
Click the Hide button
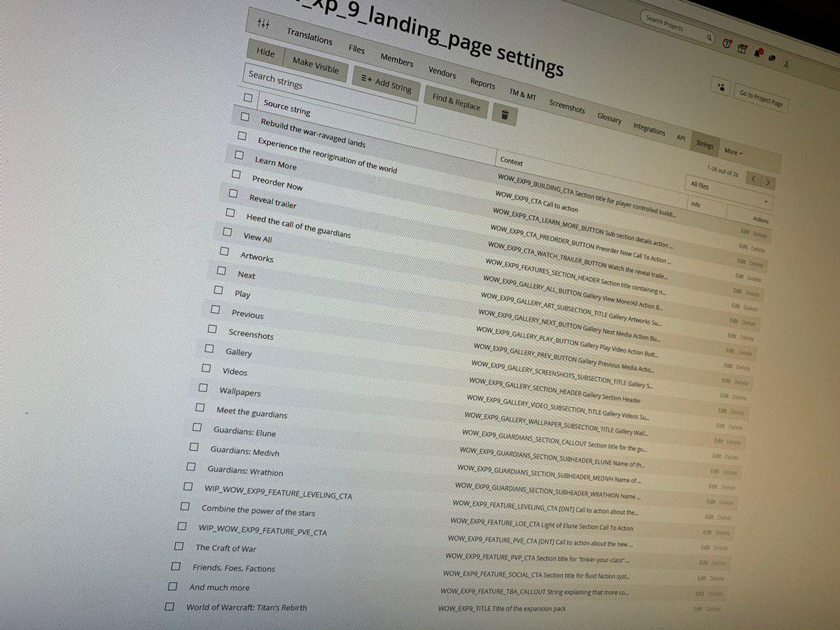(x=265, y=53)
